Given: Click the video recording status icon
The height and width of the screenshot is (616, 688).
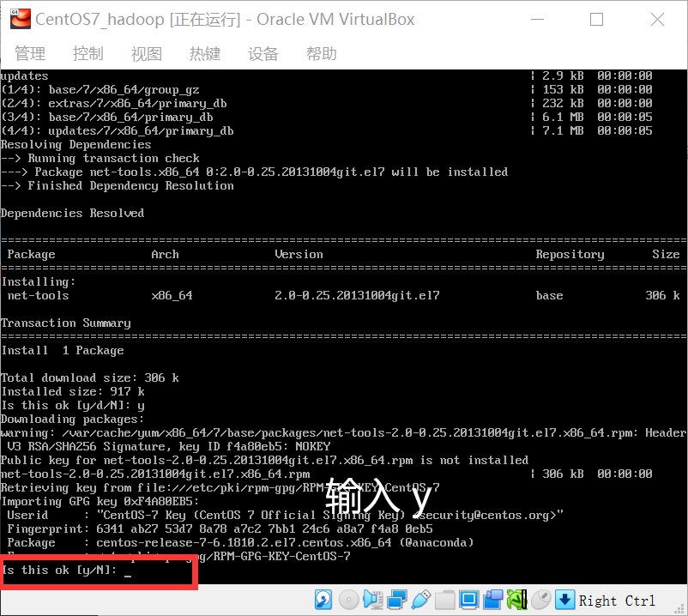Looking at the screenshot, I should [x=493, y=600].
